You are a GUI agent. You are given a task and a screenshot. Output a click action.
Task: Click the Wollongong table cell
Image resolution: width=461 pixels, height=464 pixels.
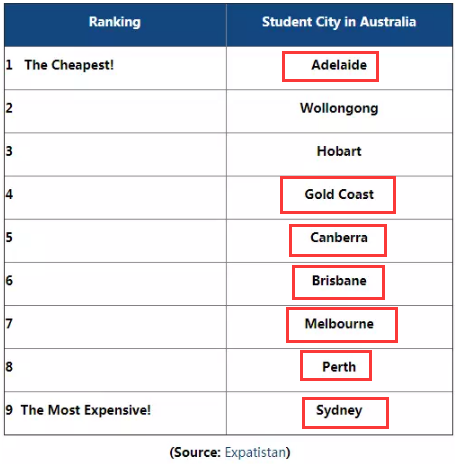coord(339,111)
